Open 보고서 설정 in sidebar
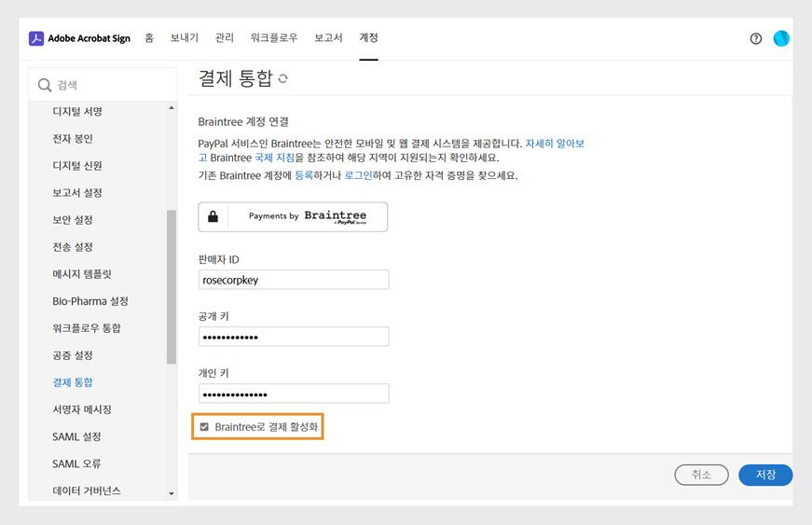This screenshot has width=812, height=525. click(77, 193)
